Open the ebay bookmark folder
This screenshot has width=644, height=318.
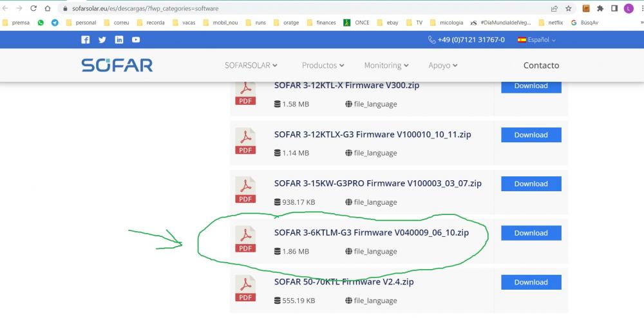[388, 23]
